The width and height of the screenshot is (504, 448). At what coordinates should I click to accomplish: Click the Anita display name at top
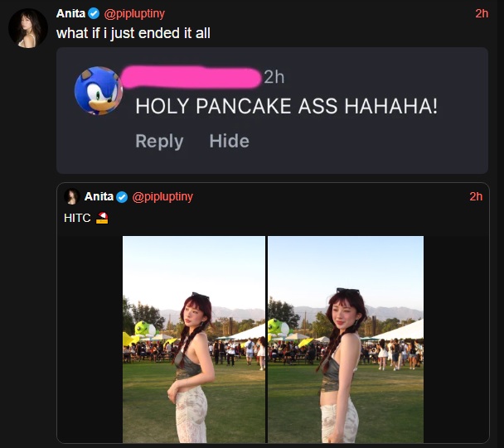tap(70, 13)
